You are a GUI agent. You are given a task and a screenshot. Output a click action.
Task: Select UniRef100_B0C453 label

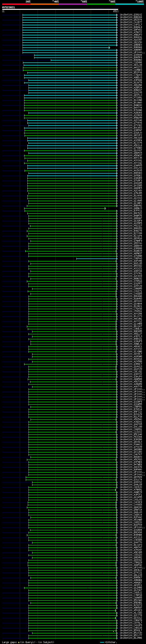pos(131,128)
